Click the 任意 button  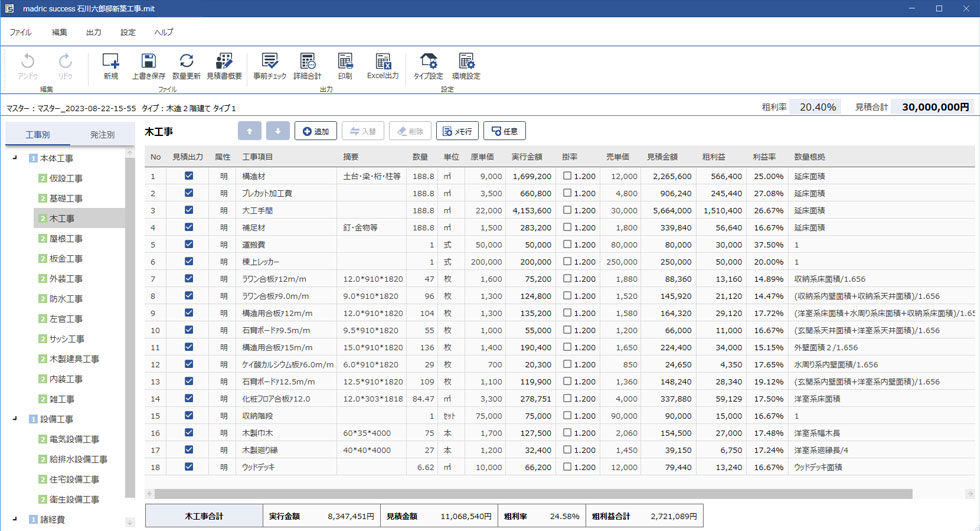[x=504, y=131]
